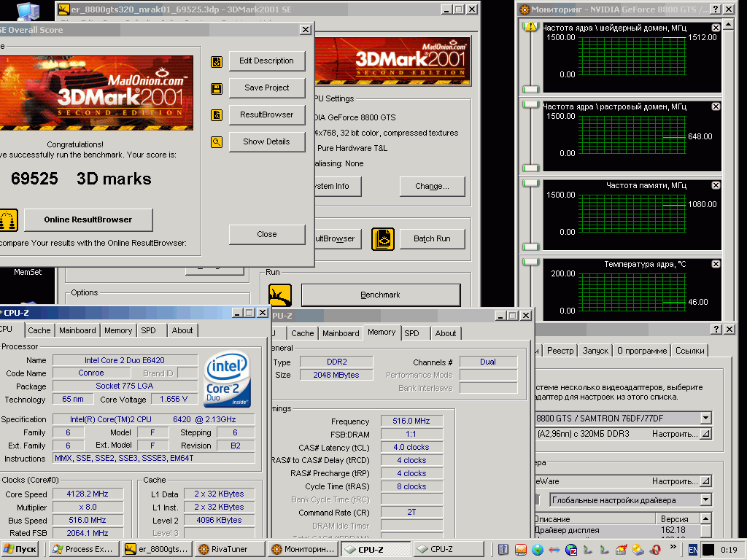Click the scroll-up arrow of the driver version list
This screenshot has width=747, height=560.
pyautogui.click(x=705, y=518)
